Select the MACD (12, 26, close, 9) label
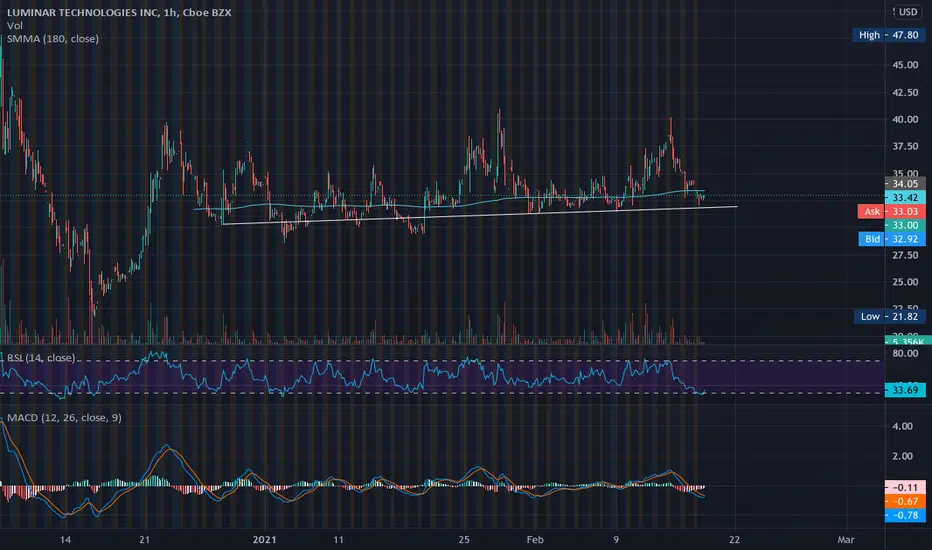 [64, 418]
